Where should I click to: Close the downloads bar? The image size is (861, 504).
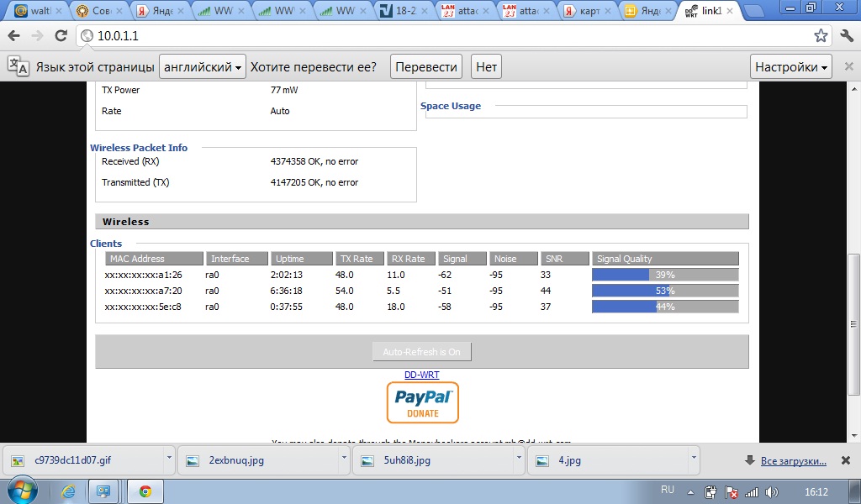[x=846, y=460]
